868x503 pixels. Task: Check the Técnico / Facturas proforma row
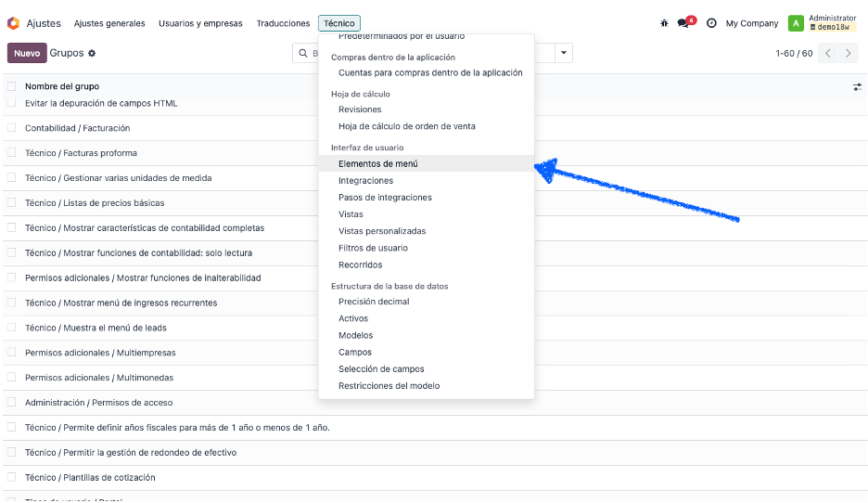[12, 153]
